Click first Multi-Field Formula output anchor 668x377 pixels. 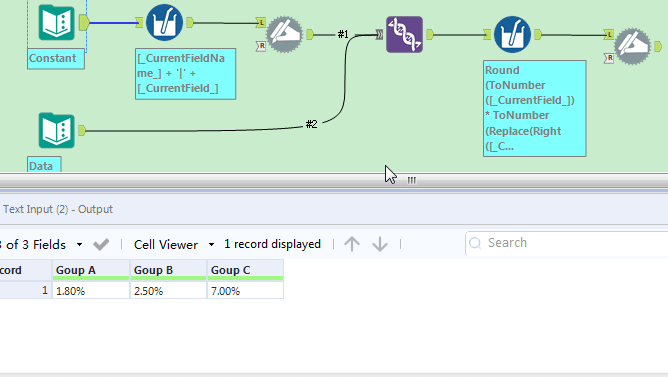click(190, 23)
